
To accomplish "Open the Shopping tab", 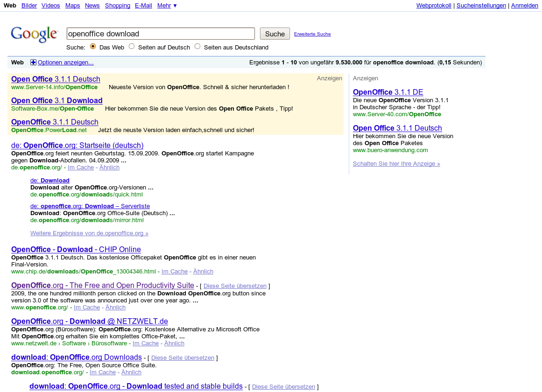I will tap(118, 6).
